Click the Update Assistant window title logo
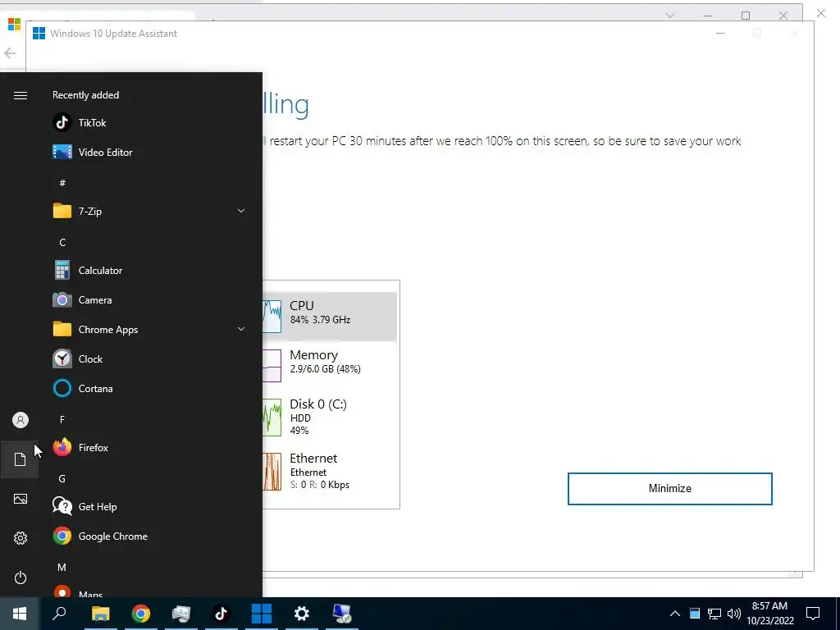 click(x=39, y=33)
